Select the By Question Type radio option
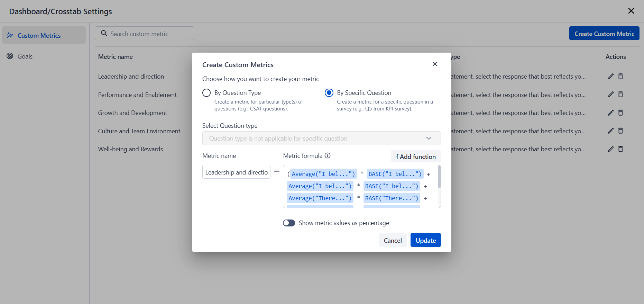 click(x=206, y=93)
